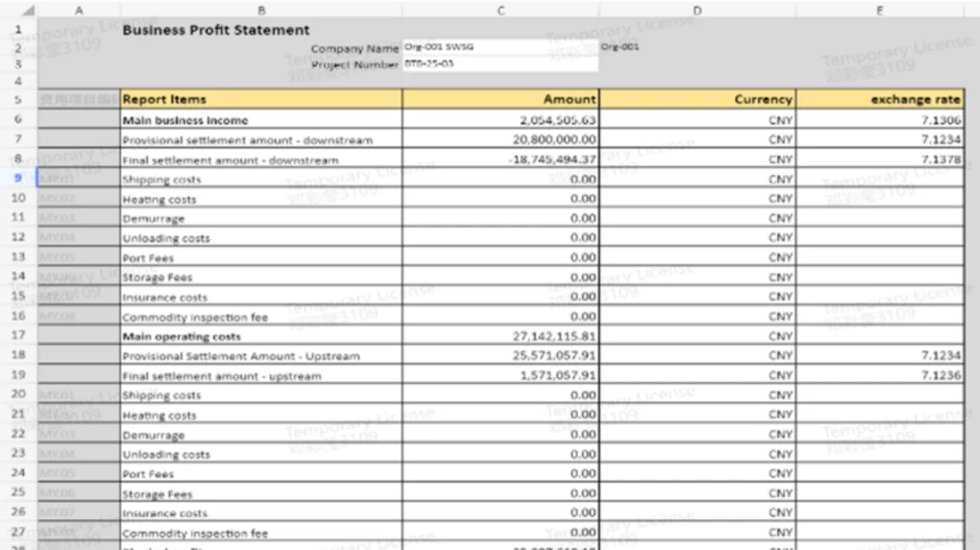Select 'Unloading costs' in row 12
Image resolution: width=980 pixels, height=550 pixels.
click(261, 238)
